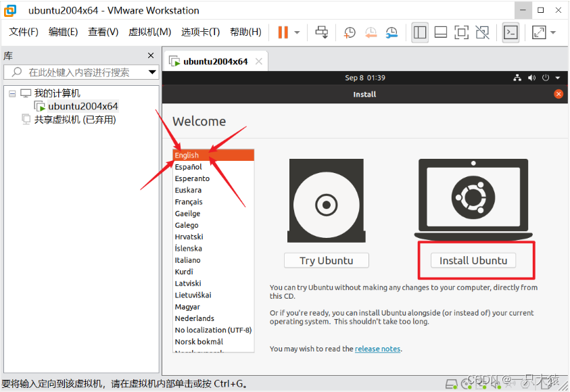The image size is (570, 392).
Task: Click the Install Ubuntu button
Action: 473,260
